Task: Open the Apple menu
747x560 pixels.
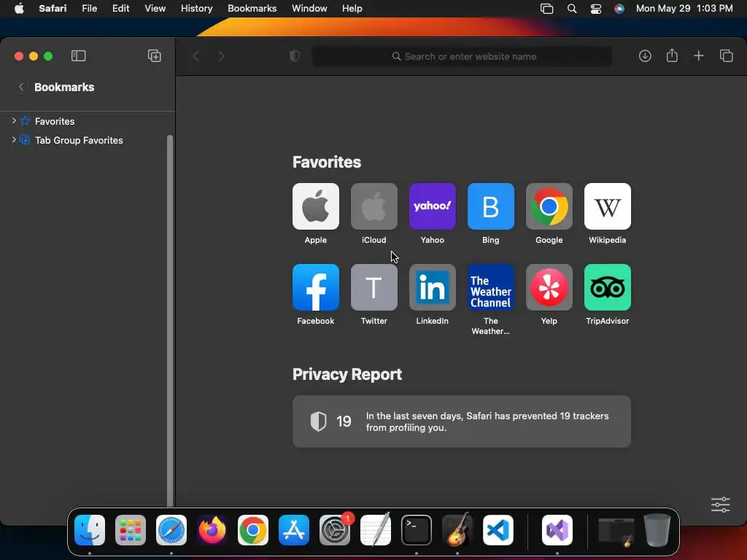Action: (x=19, y=9)
